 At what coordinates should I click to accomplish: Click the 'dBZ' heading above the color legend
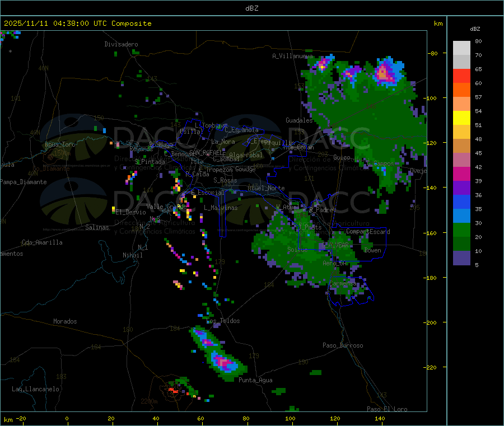click(x=475, y=29)
